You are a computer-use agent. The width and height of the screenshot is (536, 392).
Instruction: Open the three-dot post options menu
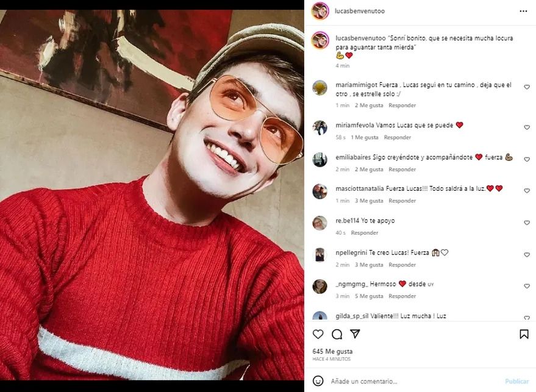[523, 11]
